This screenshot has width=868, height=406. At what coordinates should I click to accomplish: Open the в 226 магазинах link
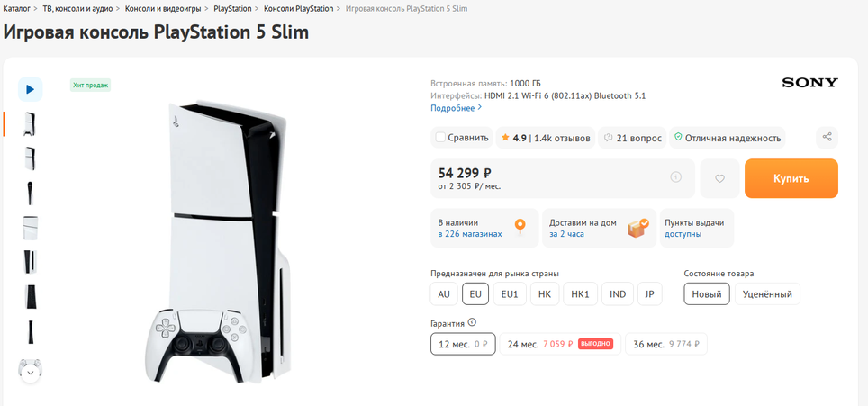tap(469, 234)
